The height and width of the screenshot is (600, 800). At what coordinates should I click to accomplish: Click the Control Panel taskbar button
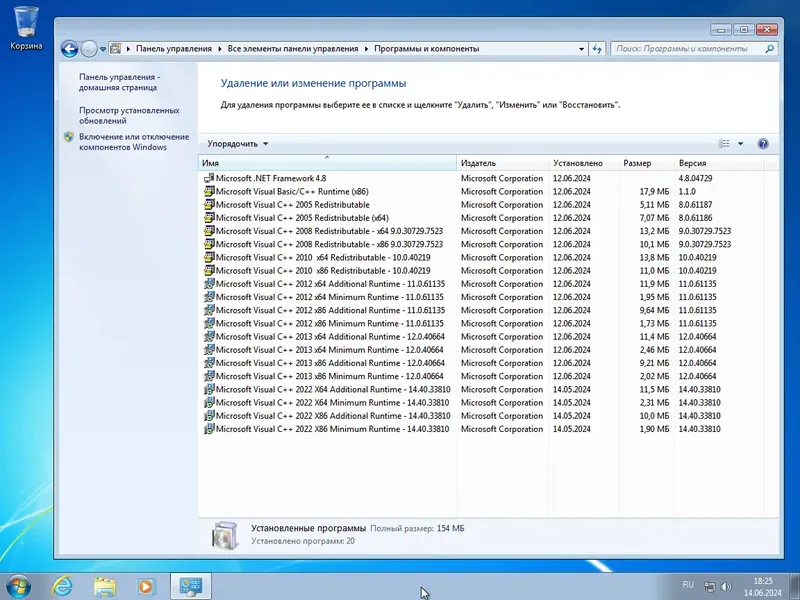coord(191,587)
